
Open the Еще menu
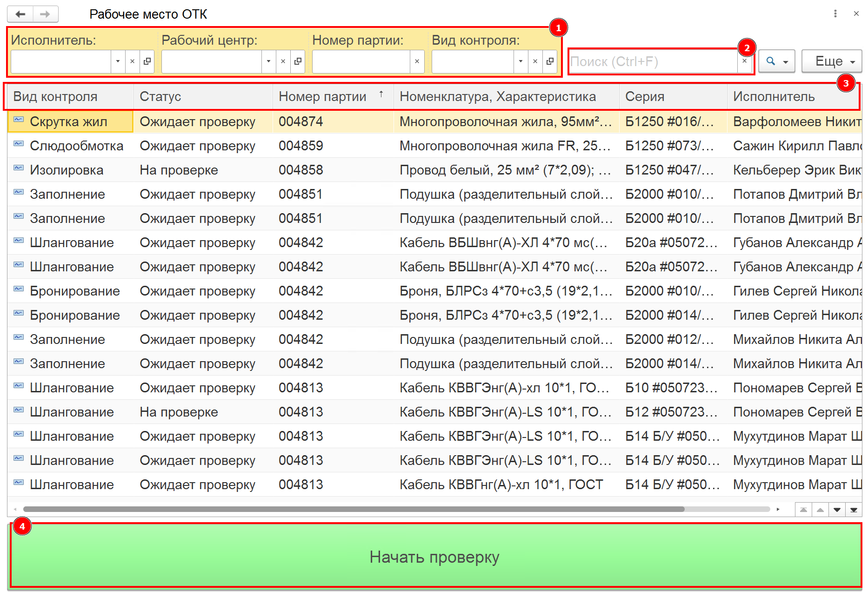click(x=832, y=61)
